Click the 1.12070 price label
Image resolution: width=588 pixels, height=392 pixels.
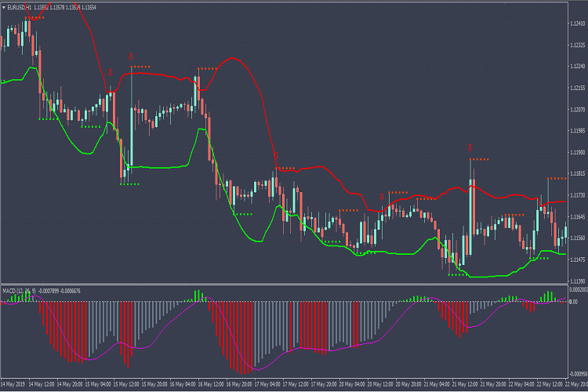(578, 110)
